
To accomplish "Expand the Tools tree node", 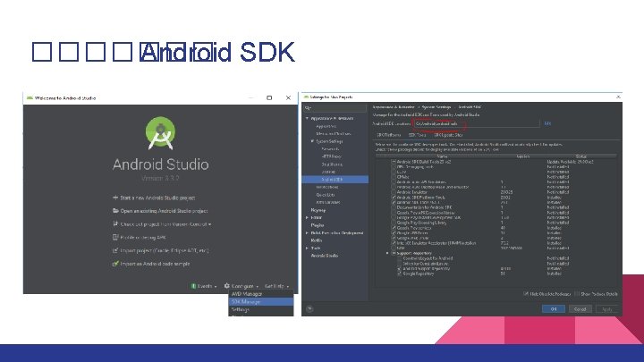I will pos(307,248).
